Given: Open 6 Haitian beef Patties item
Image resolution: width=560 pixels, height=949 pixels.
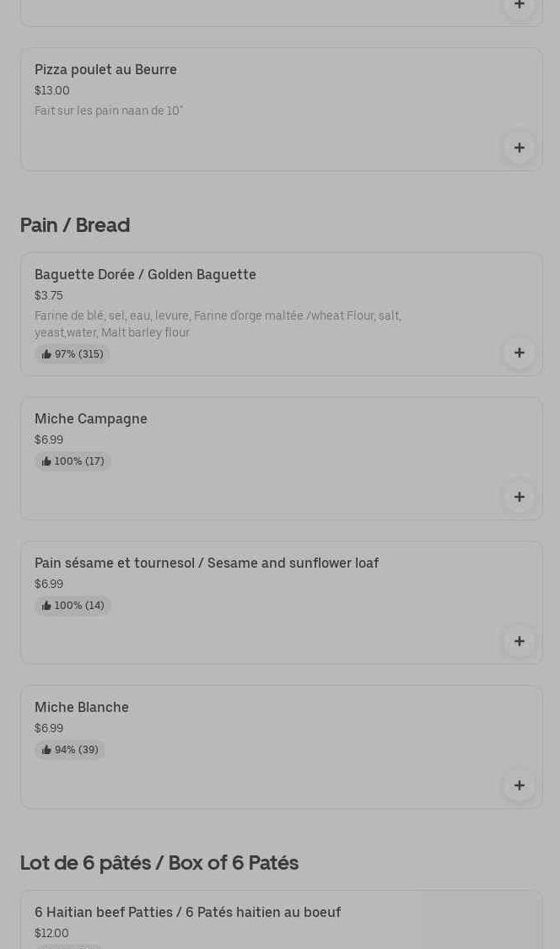Looking at the screenshot, I should 187,913.
